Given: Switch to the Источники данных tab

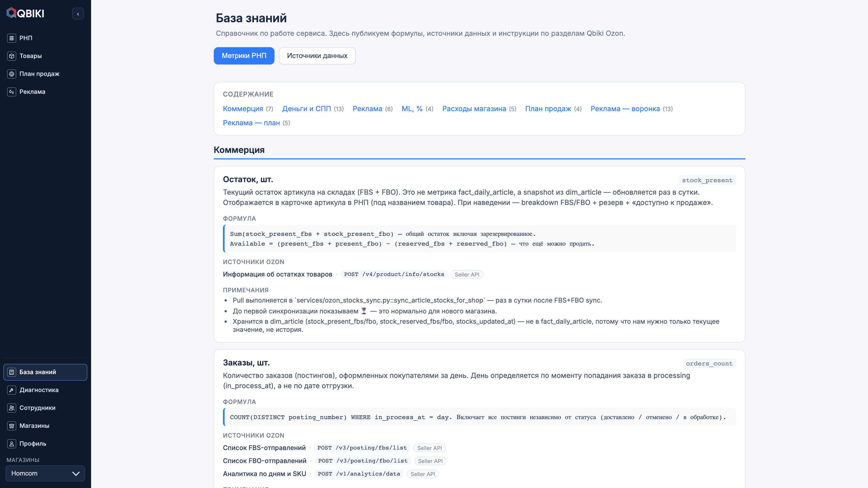Looking at the screenshot, I should pyautogui.click(x=317, y=56).
